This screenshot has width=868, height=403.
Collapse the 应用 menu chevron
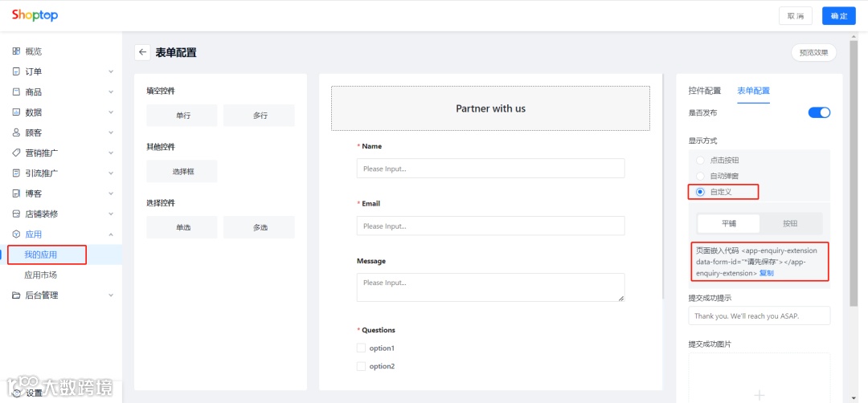111,234
